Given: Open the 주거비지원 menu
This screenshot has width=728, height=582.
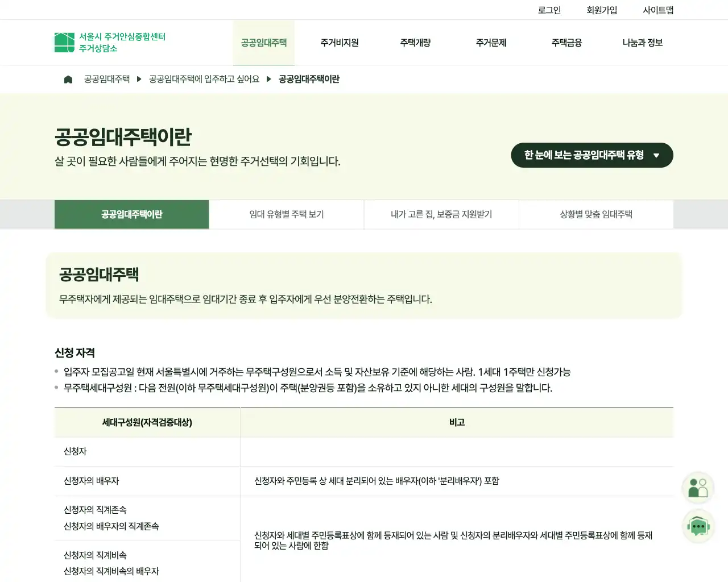Looking at the screenshot, I should click(339, 42).
